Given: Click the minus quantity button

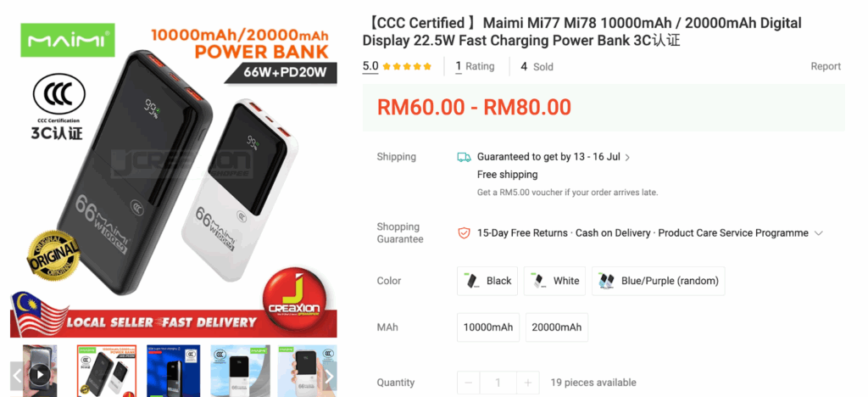Looking at the screenshot, I should point(468,383).
